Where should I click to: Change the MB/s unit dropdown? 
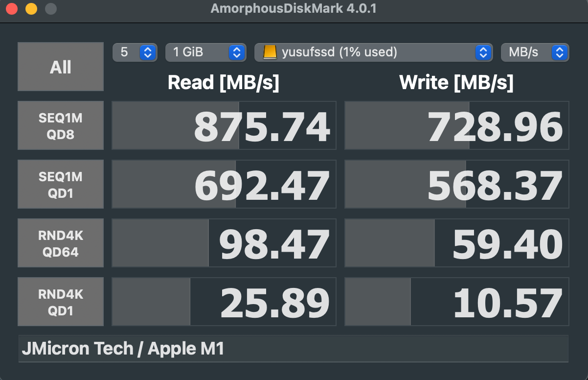point(535,52)
